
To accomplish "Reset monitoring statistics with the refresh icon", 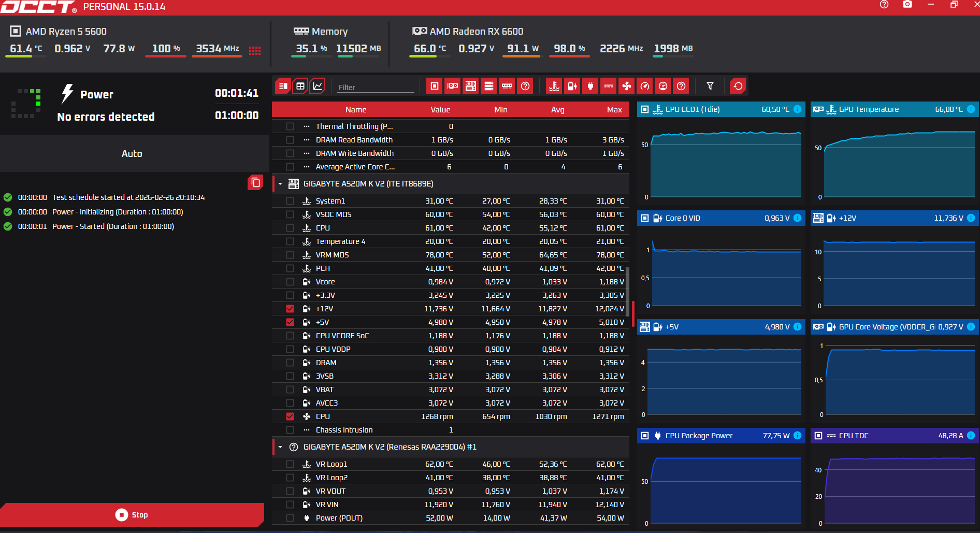I will coord(738,87).
